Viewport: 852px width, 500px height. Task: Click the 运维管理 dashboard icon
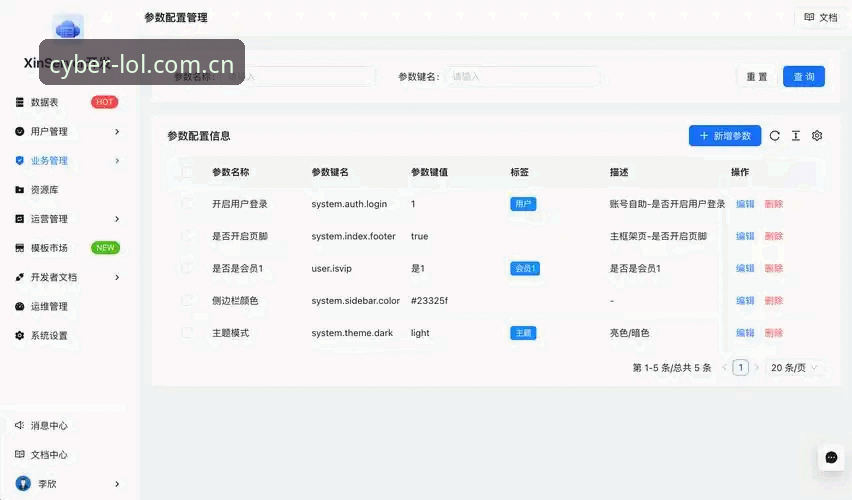20,306
